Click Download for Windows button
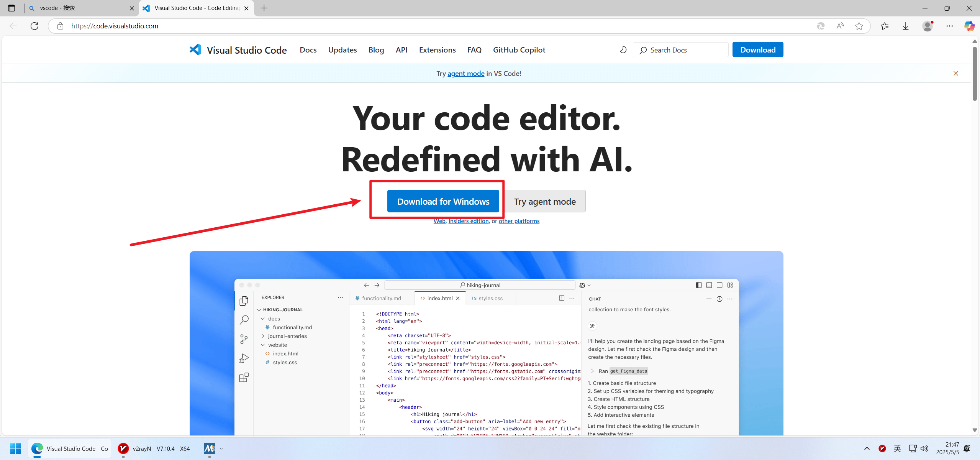The width and height of the screenshot is (980, 460). pyautogui.click(x=443, y=201)
